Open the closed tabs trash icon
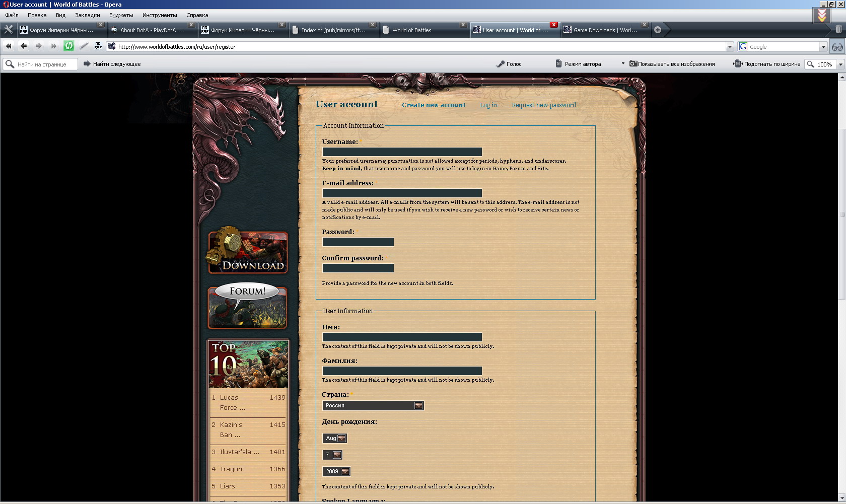This screenshot has width=846, height=504. coord(838,29)
